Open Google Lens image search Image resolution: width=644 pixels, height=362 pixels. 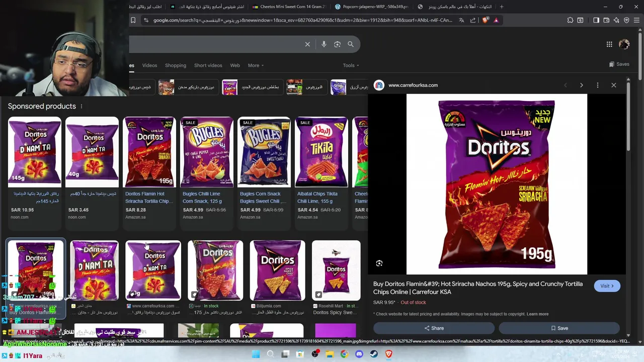pyautogui.click(x=337, y=44)
